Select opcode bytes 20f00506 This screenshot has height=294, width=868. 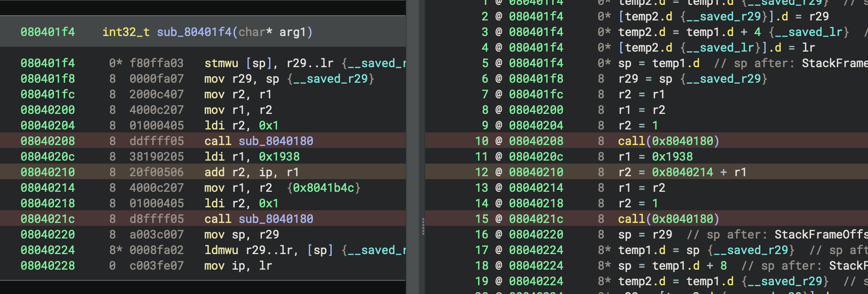pos(157,172)
